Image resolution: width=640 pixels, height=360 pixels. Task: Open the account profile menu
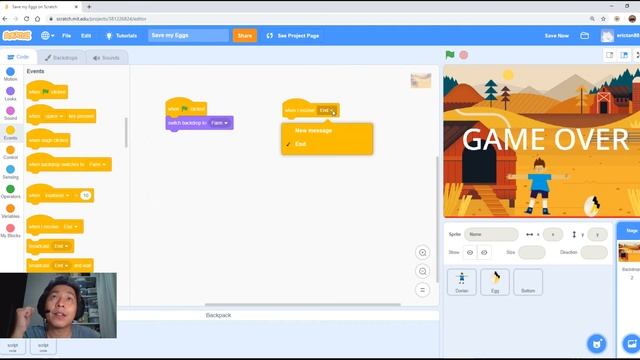coord(620,36)
